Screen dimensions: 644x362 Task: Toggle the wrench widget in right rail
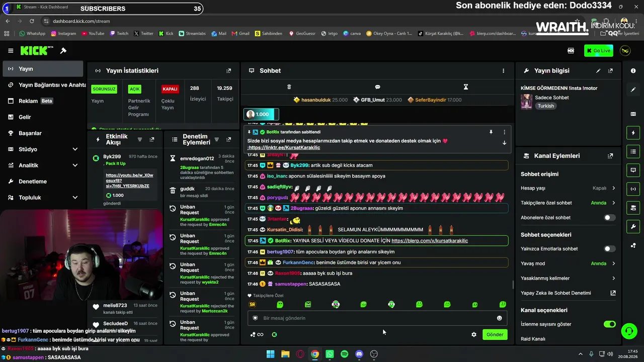(x=633, y=227)
